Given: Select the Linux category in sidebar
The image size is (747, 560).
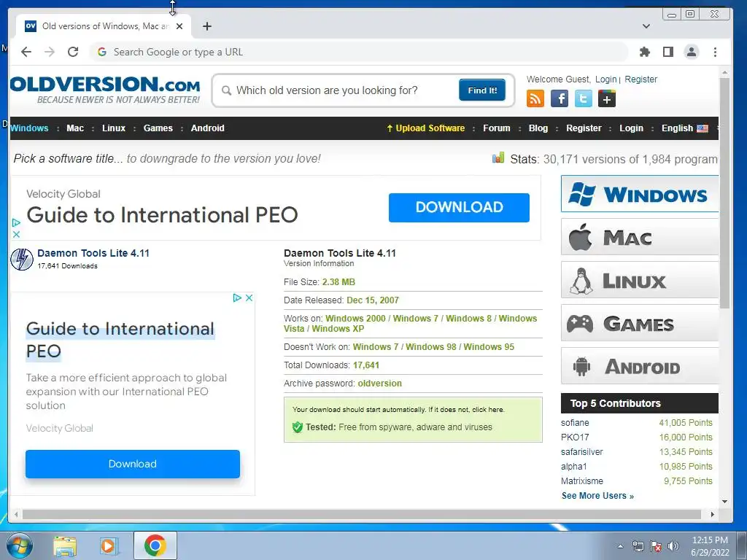Looking at the screenshot, I should tap(640, 280).
